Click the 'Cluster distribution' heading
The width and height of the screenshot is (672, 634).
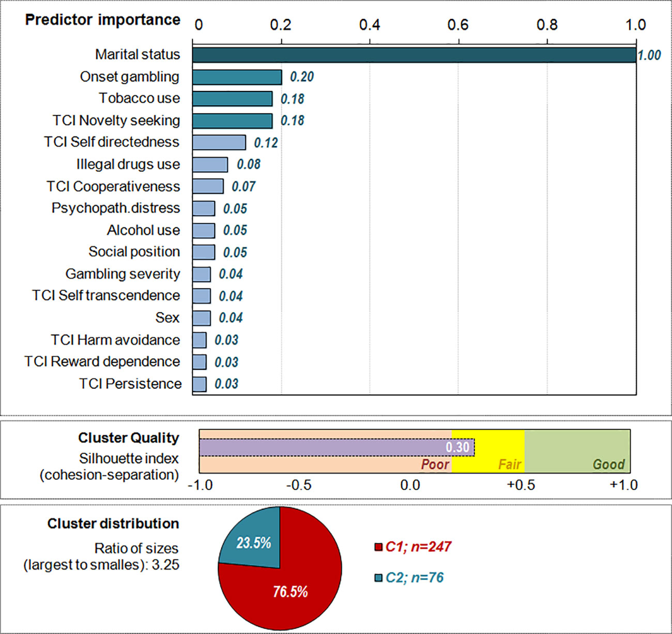(x=113, y=524)
